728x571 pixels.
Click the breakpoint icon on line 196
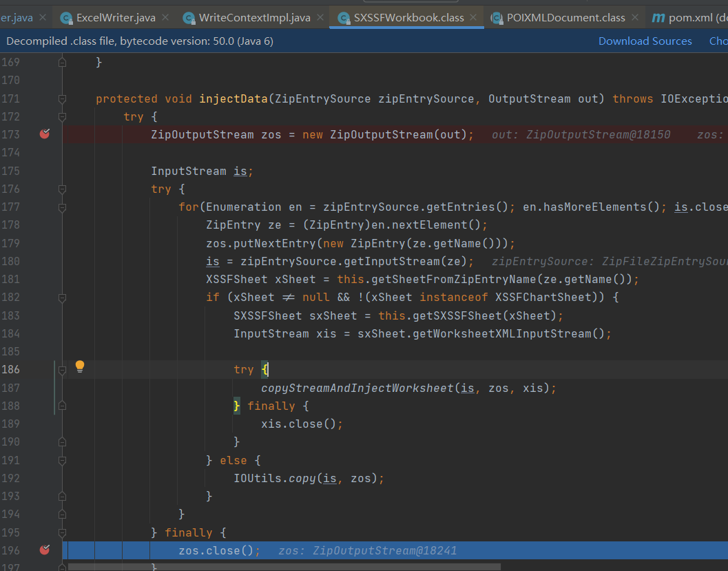tap(45, 550)
